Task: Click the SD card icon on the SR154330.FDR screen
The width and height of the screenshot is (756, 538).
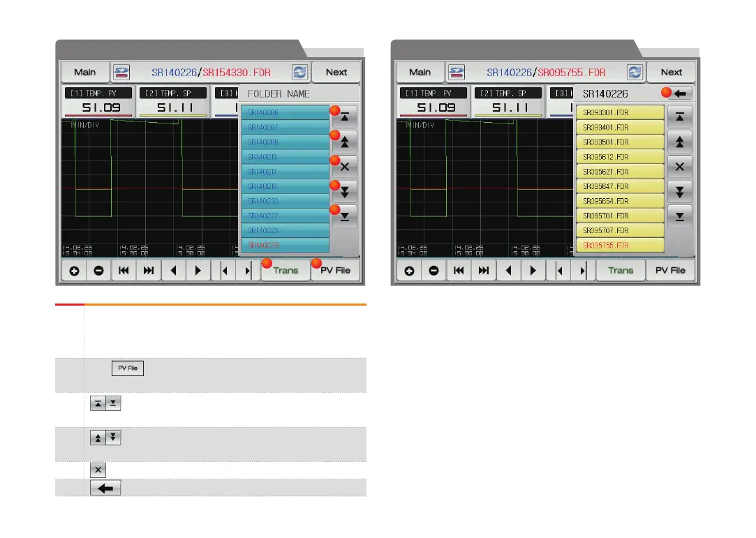Action: [x=121, y=73]
